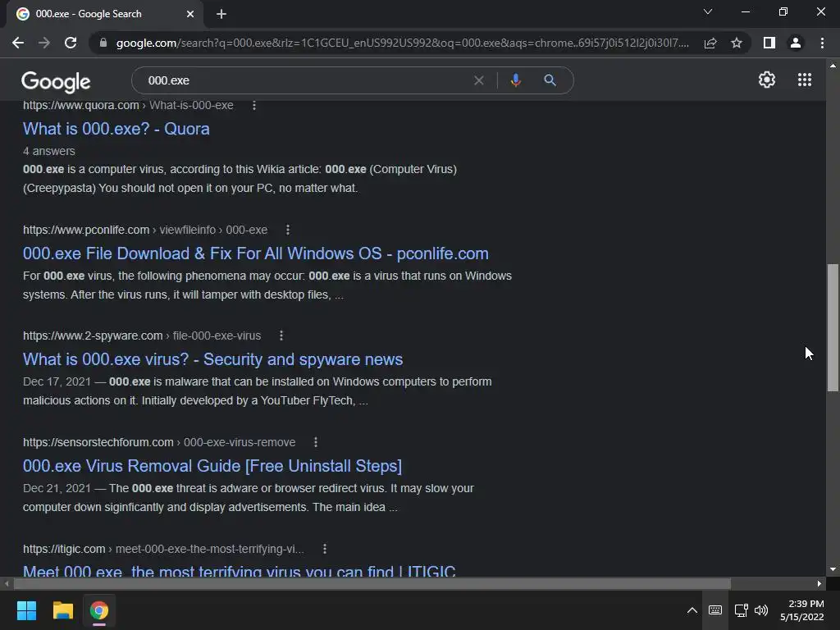Click the horizontal scrollbar thumb
Viewport: 840px width, 630px height.
coord(372,583)
